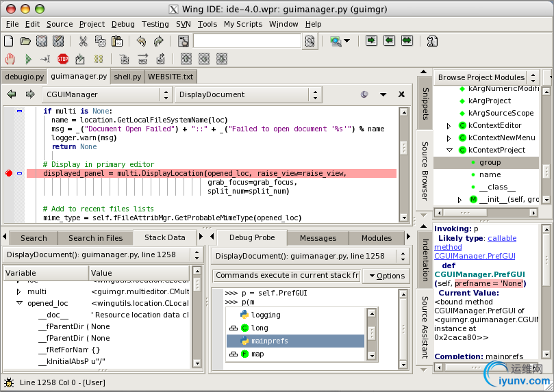
Task: Click the Options button in Debug Probe
Action: [x=386, y=276]
